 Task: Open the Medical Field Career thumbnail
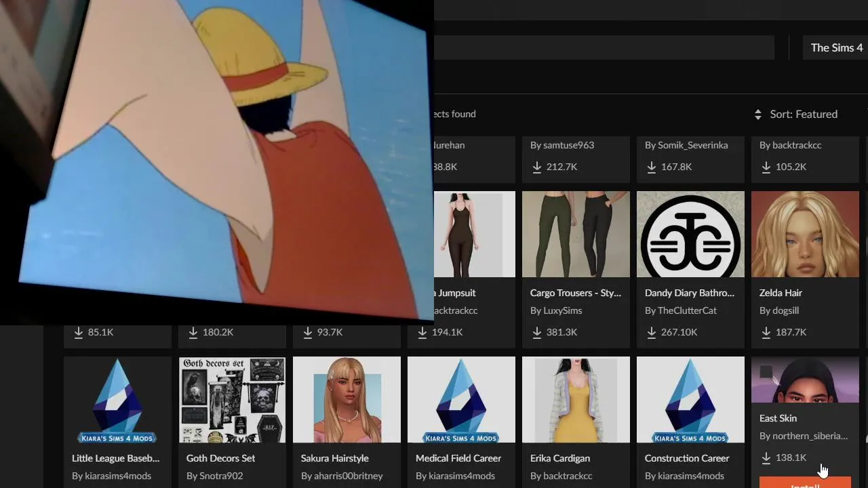pos(461,400)
